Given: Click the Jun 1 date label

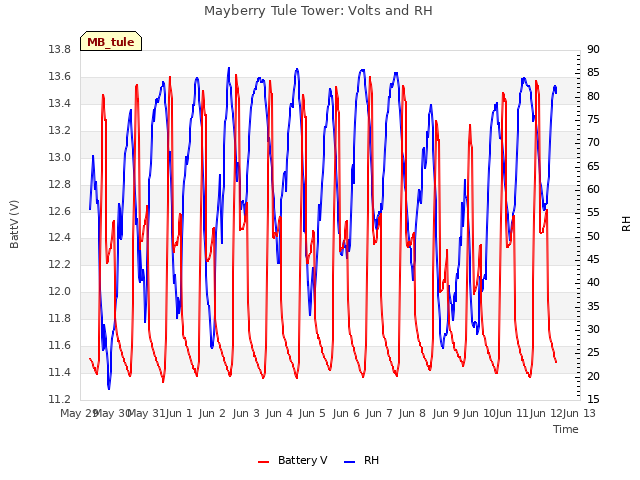Looking at the screenshot, I should click(x=179, y=413).
